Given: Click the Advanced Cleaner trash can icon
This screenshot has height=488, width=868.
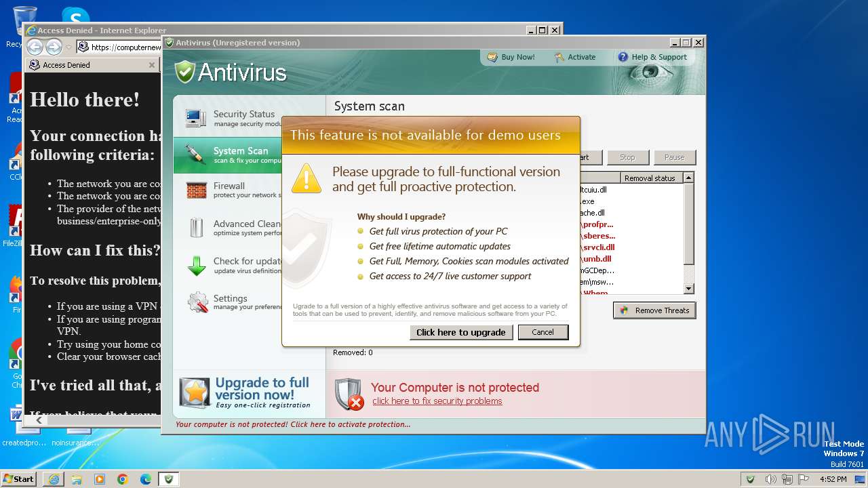Looking at the screenshot, I should (x=196, y=227).
